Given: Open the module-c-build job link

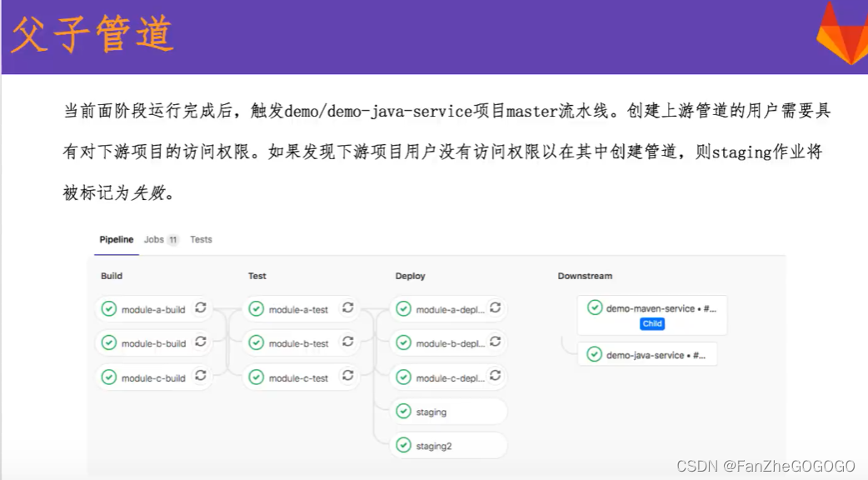Looking at the screenshot, I should click(153, 378).
